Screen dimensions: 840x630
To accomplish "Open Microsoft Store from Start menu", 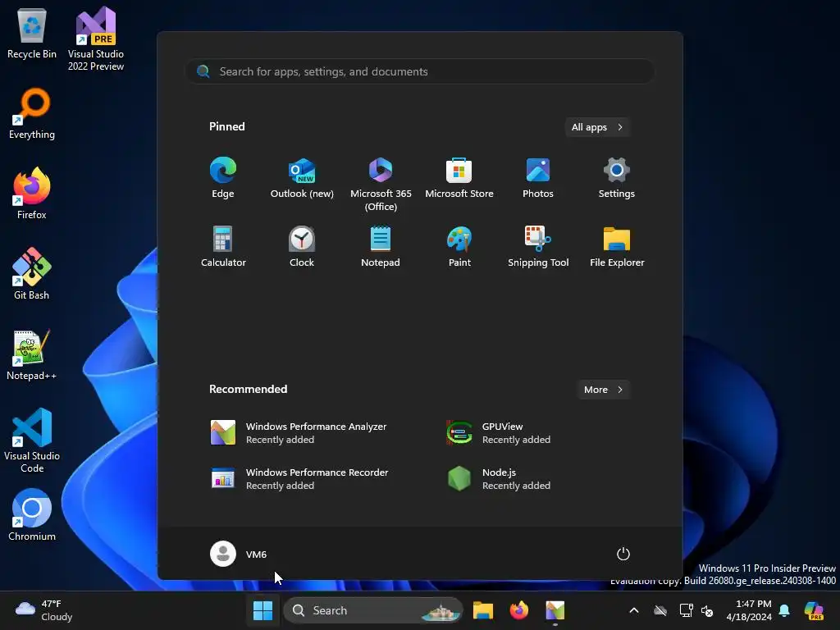I will pyautogui.click(x=459, y=178).
